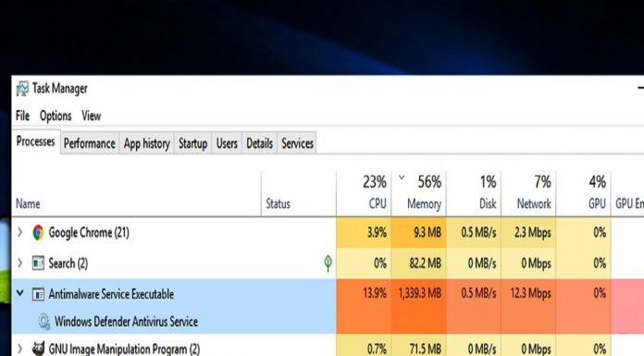Sort processes by the Status column

[299, 193]
